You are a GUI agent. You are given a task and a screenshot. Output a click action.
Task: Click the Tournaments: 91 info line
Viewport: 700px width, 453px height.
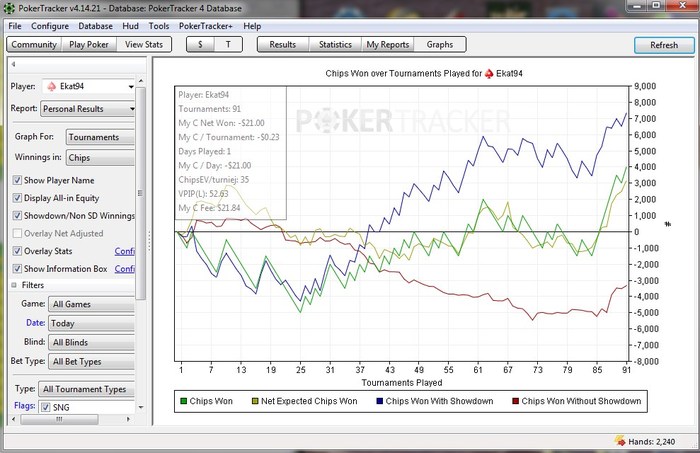(209, 109)
